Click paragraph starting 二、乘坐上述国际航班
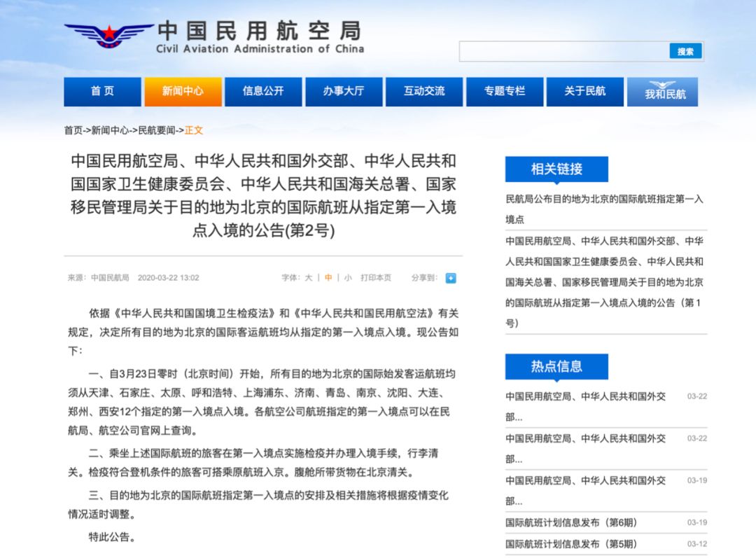756x558 pixels. [x=253, y=463]
